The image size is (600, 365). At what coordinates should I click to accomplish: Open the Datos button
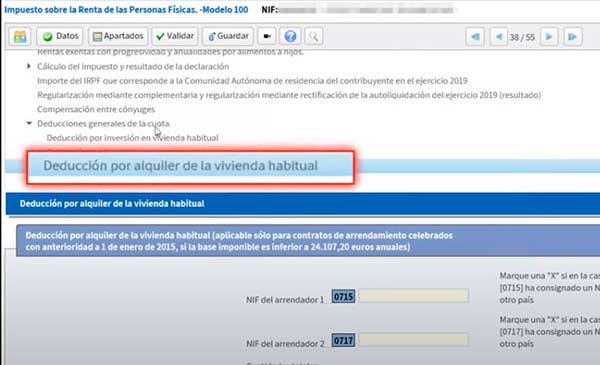pyautogui.click(x=60, y=36)
